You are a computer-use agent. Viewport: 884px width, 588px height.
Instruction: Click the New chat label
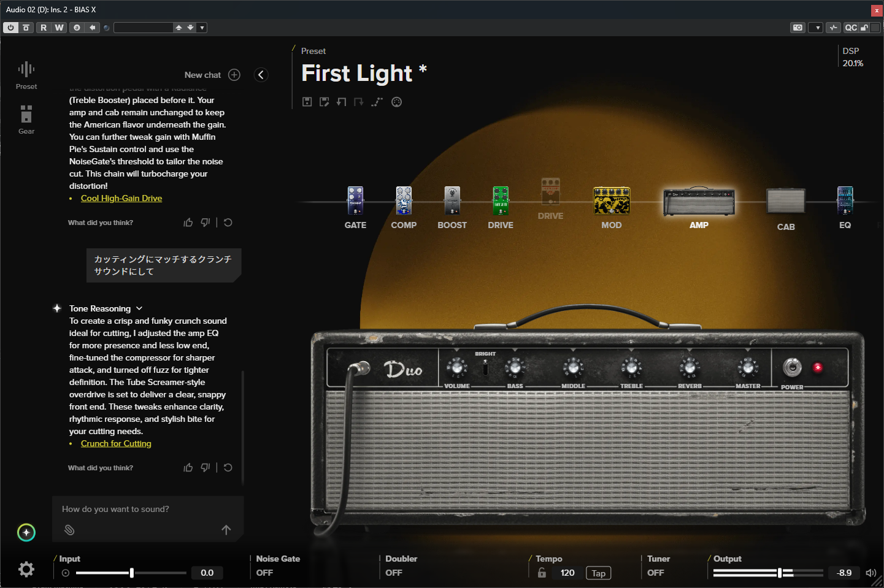202,75
